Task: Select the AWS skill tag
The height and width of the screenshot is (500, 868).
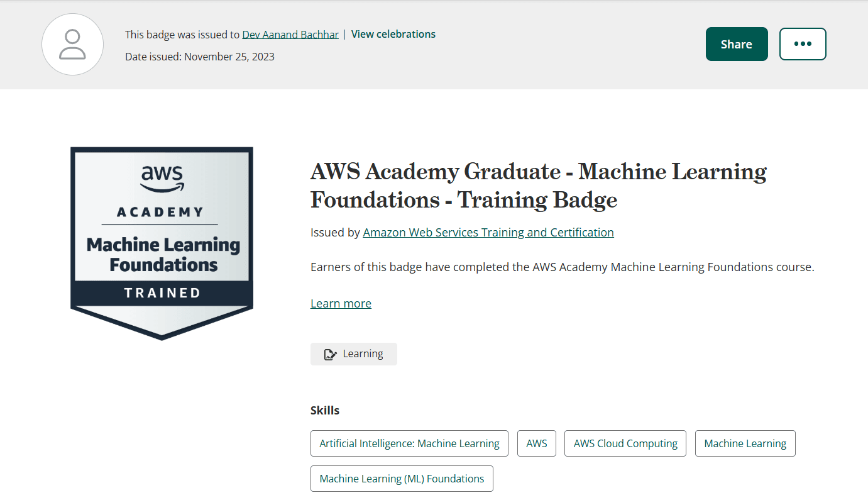Action: point(537,443)
